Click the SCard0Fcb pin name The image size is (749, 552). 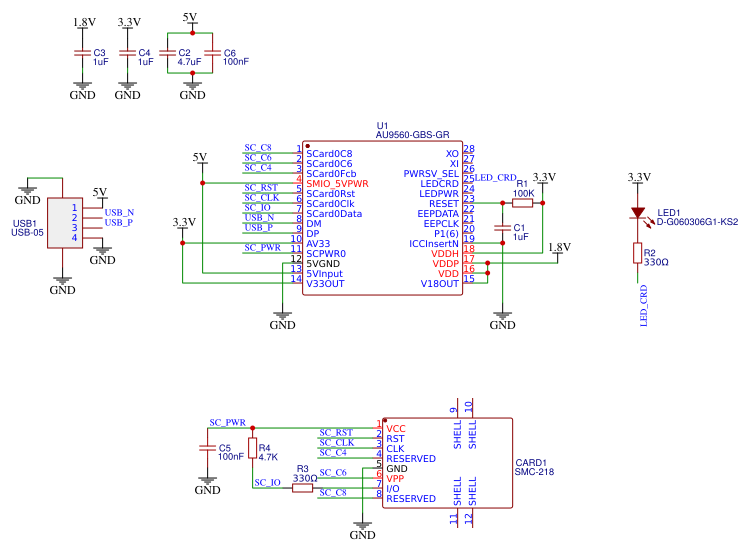click(331, 174)
